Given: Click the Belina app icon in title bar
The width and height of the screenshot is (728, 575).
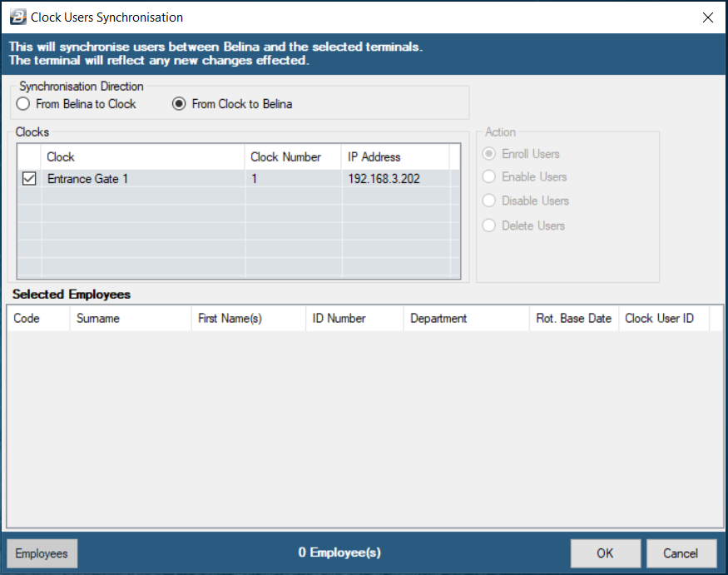Looking at the screenshot, I should [x=18, y=17].
